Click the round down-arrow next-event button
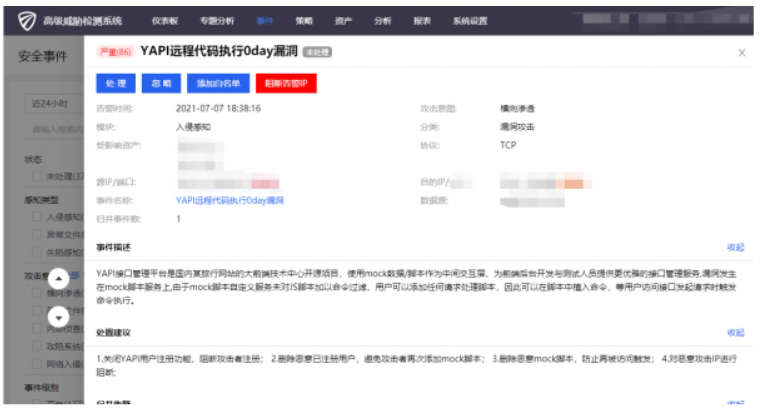This screenshot has width=760, height=411. point(59,318)
